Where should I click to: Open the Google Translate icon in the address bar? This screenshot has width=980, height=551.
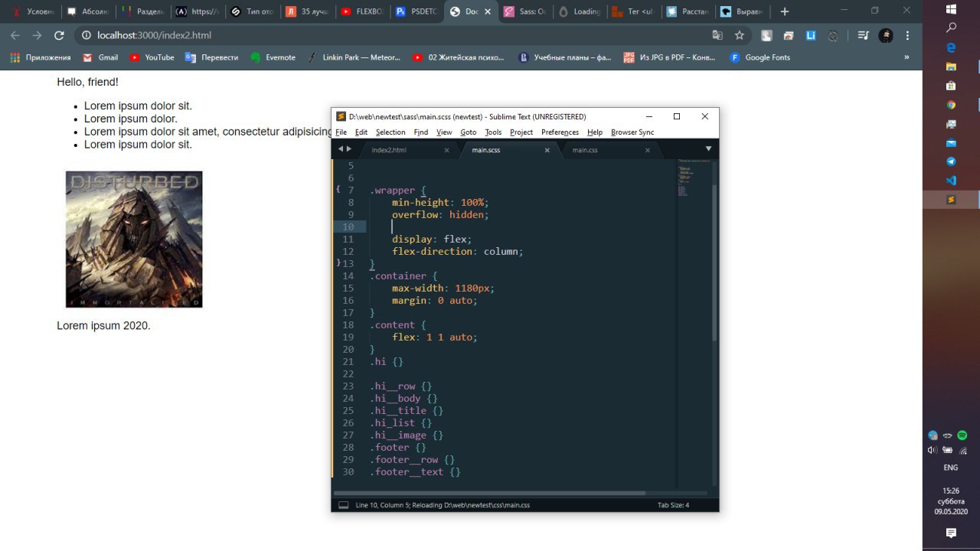click(x=717, y=35)
